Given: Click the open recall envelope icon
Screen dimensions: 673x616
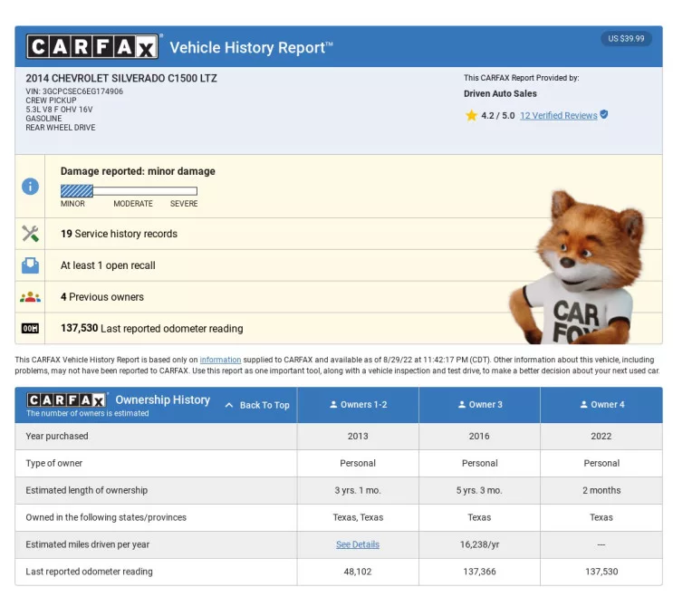Looking at the screenshot, I should (x=30, y=265).
